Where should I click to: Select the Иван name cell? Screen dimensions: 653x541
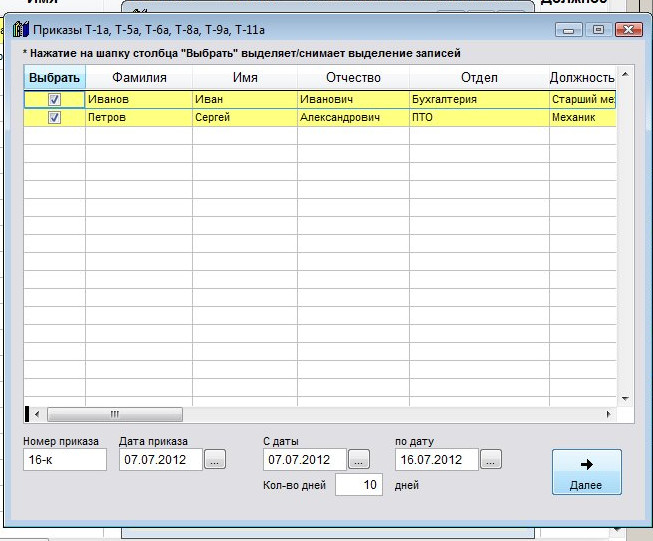[245, 100]
